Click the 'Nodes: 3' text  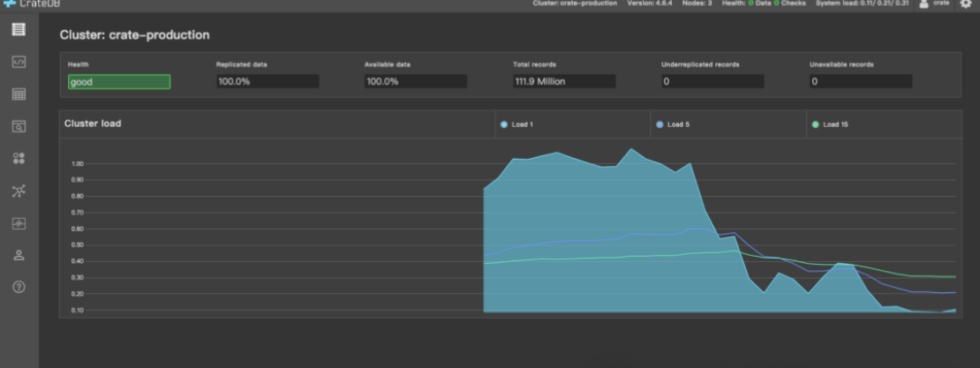[x=695, y=4]
